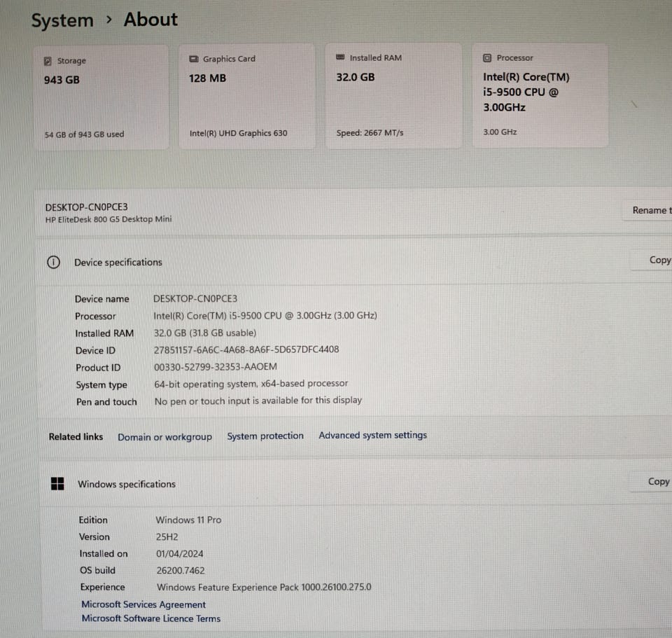Click the System type value

pyautogui.click(x=251, y=384)
